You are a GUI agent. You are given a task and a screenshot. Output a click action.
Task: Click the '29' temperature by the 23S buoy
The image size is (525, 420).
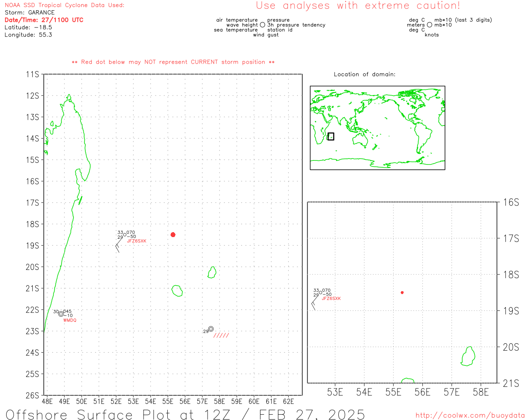click(206, 331)
